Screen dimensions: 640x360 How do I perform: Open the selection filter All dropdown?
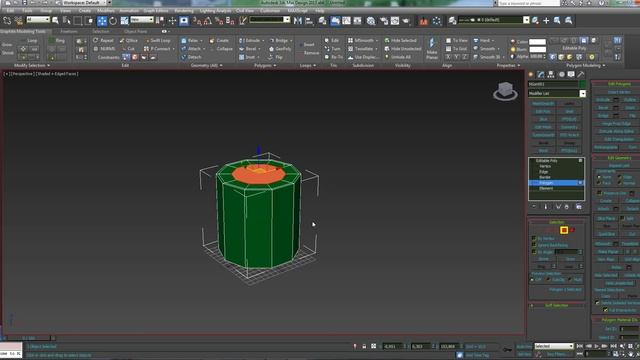(x=38, y=20)
